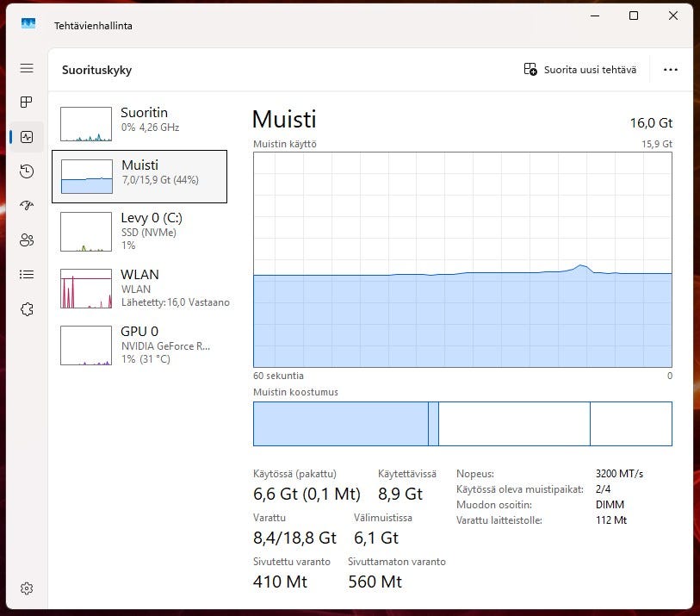Screen dimensions: 700x616
Task: Open the three-dot more options menu
Action: coord(671,70)
